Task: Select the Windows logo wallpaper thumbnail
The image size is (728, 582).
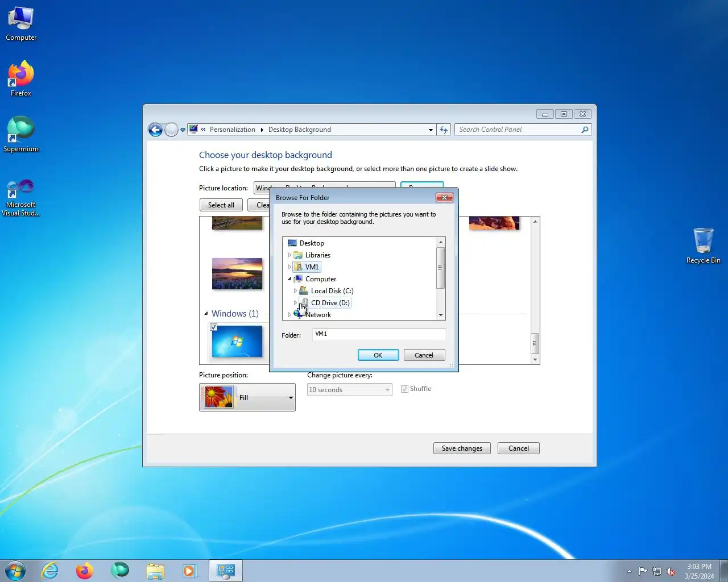Action: [x=237, y=341]
